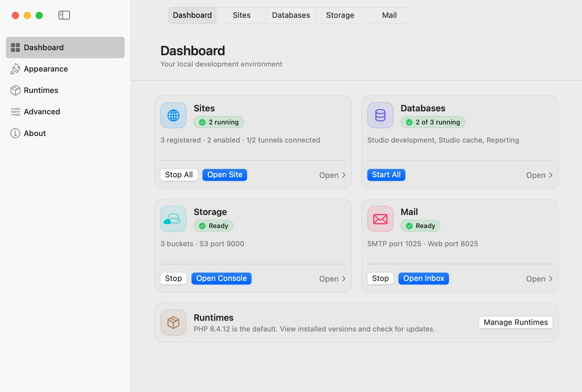Toggle the sidebar panel icon

click(64, 15)
